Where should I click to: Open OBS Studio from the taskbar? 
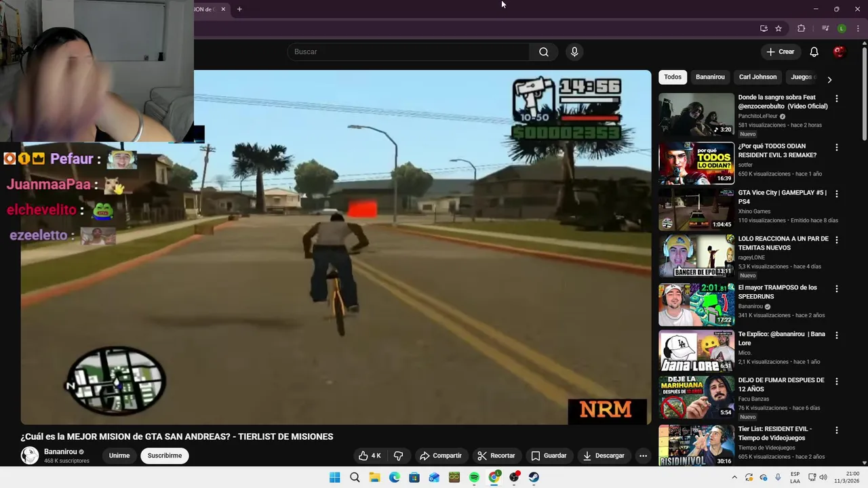coord(514,477)
